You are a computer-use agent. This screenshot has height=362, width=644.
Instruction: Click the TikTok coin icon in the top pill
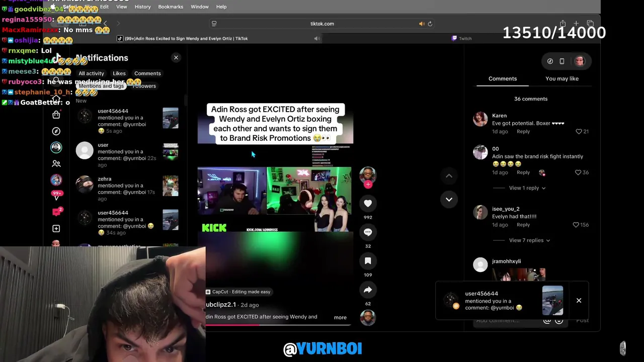tap(550, 61)
